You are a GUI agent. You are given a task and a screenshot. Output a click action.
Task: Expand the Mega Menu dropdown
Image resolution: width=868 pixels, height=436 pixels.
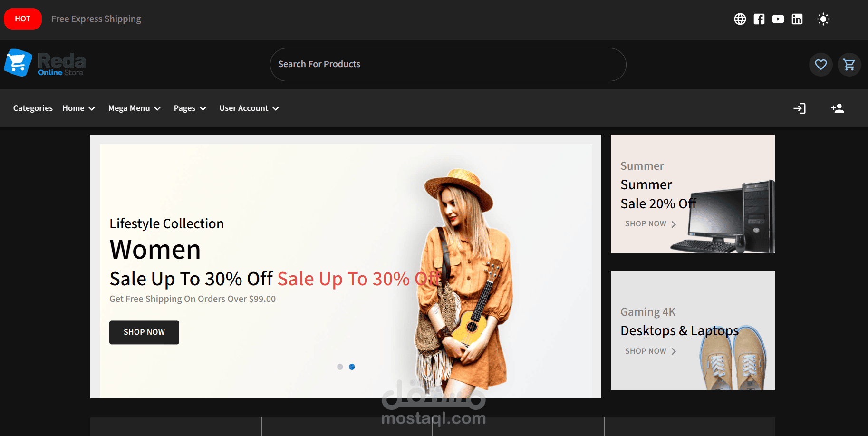[135, 108]
